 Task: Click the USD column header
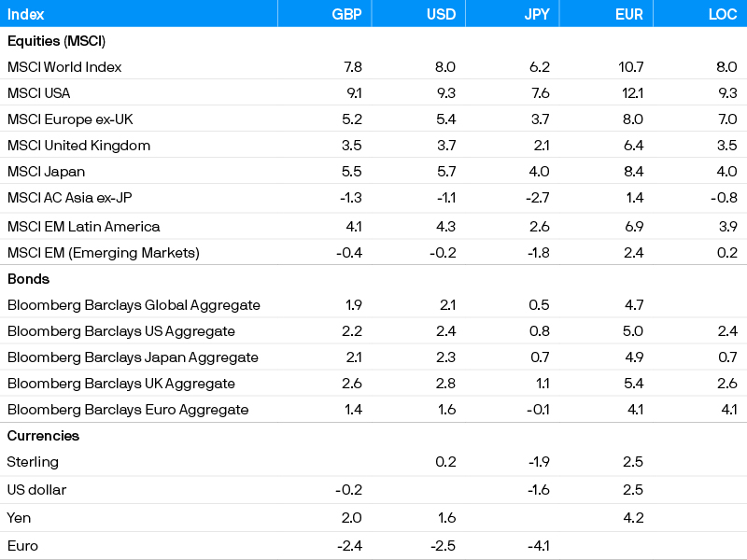click(x=440, y=14)
